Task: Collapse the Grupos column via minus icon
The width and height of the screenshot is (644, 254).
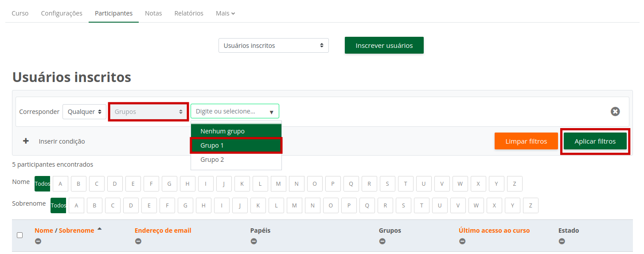Action: (x=382, y=241)
